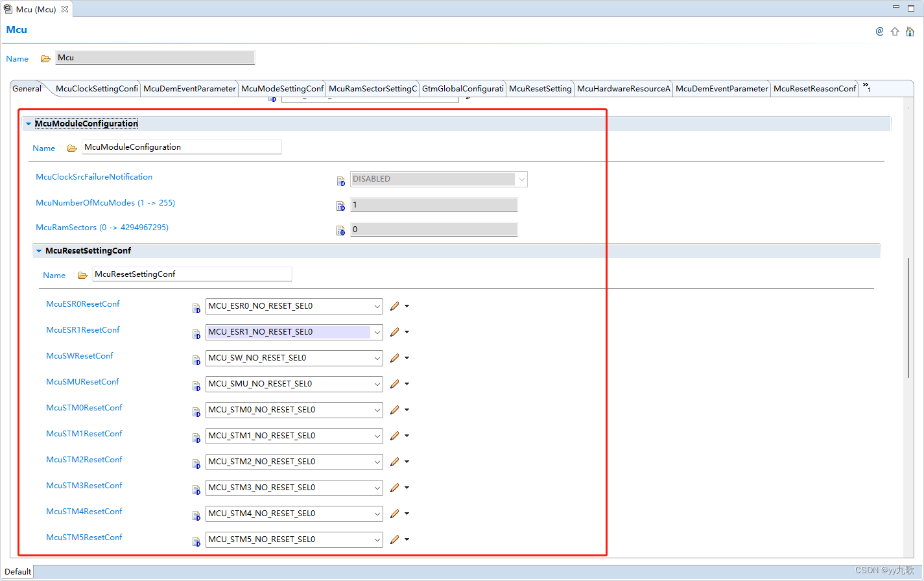Switch to the first McuDemEventParameter tab
The width and height of the screenshot is (924, 581).
(189, 89)
